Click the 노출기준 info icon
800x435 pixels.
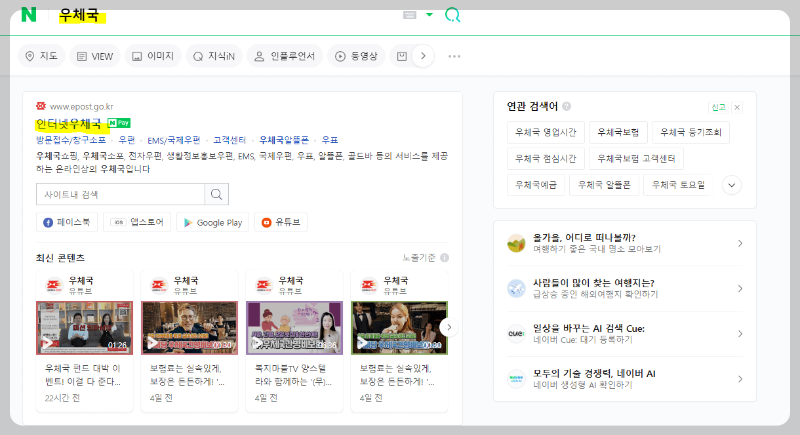[444, 258]
